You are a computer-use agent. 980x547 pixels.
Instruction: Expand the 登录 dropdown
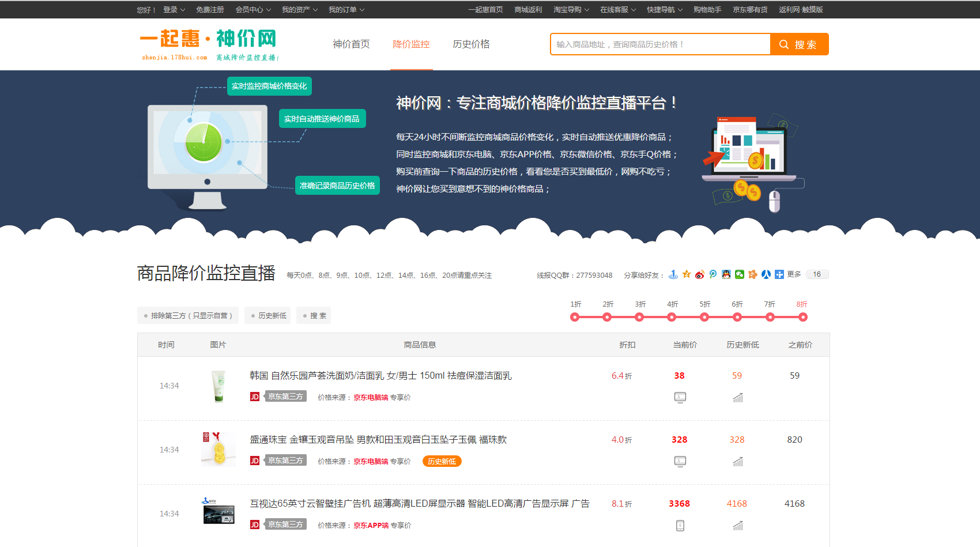pyautogui.click(x=174, y=10)
